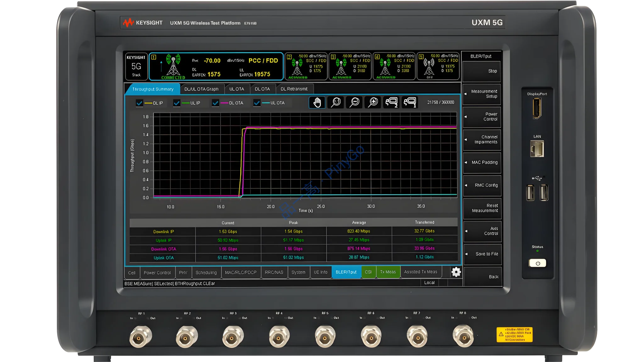The image size is (644, 362).
Task: Click the Downlink IP row label
Action: [163, 231]
